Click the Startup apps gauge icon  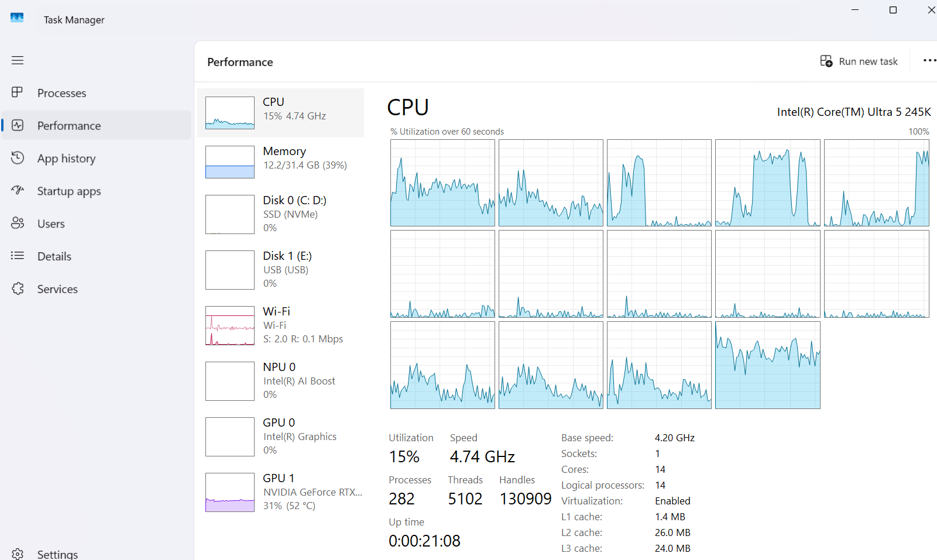(x=18, y=190)
